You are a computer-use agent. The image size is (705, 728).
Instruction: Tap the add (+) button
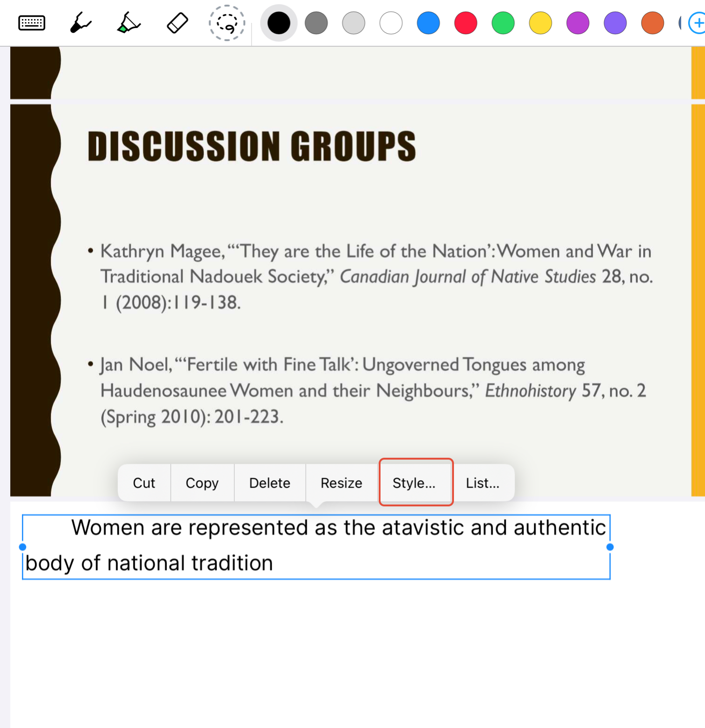[697, 22]
